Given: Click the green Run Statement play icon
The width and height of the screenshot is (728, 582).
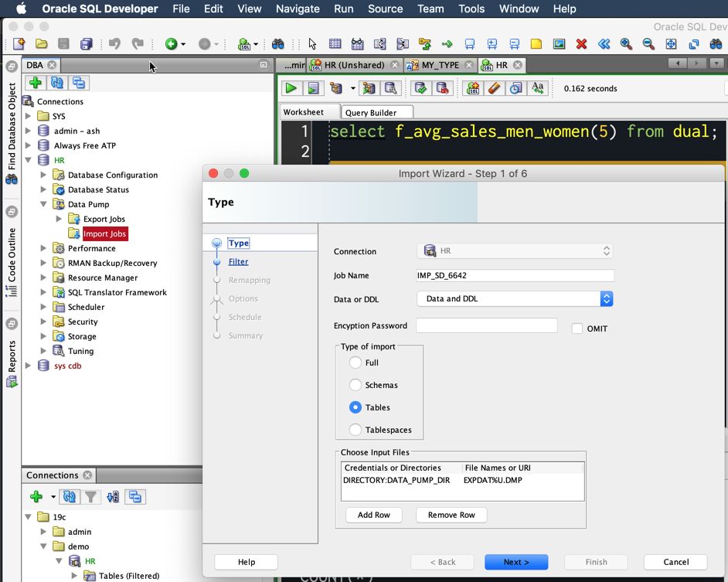Looking at the screenshot, I should pos(291,88).
